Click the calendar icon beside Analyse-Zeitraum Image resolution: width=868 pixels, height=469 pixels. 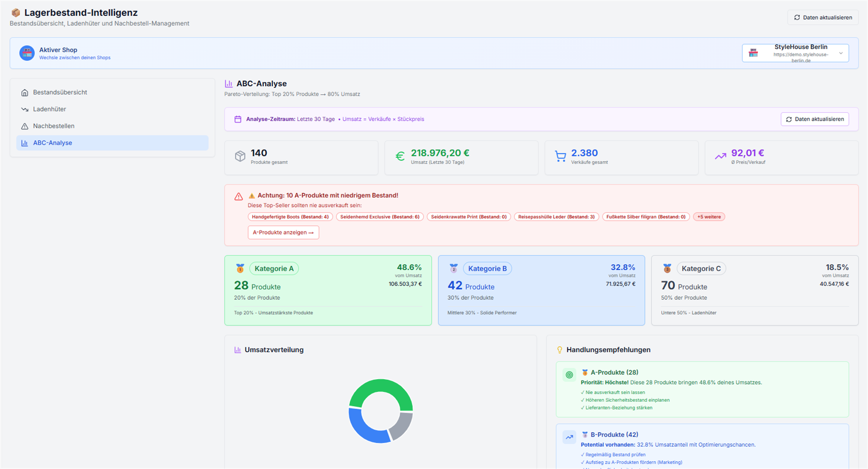[x=238, y=119]
